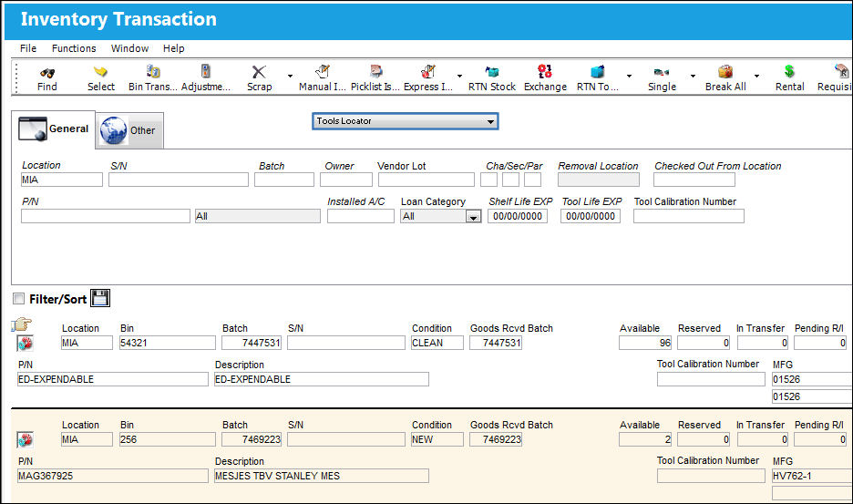Click the Rental dollar icon
The height and width of the screenshot is (504, 853).
[x=789, y=71]
